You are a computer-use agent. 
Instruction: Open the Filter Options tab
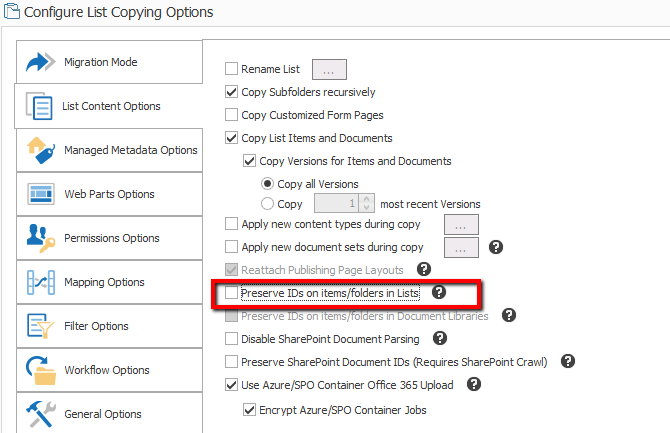(109, 326)
